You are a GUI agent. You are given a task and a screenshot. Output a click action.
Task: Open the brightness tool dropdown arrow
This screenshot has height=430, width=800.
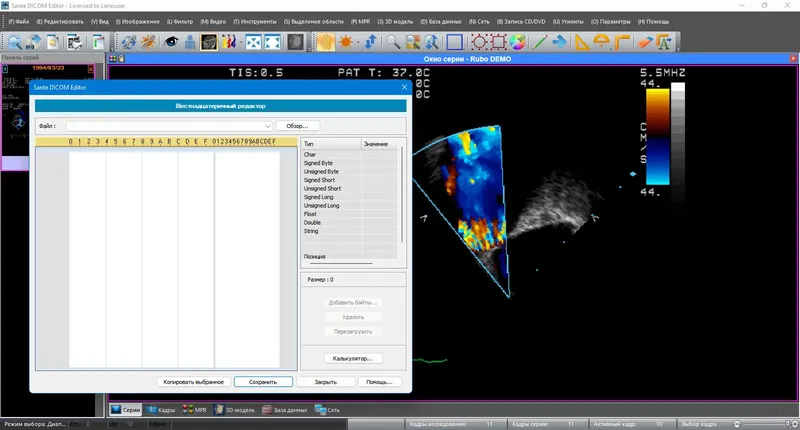[358, 42]
